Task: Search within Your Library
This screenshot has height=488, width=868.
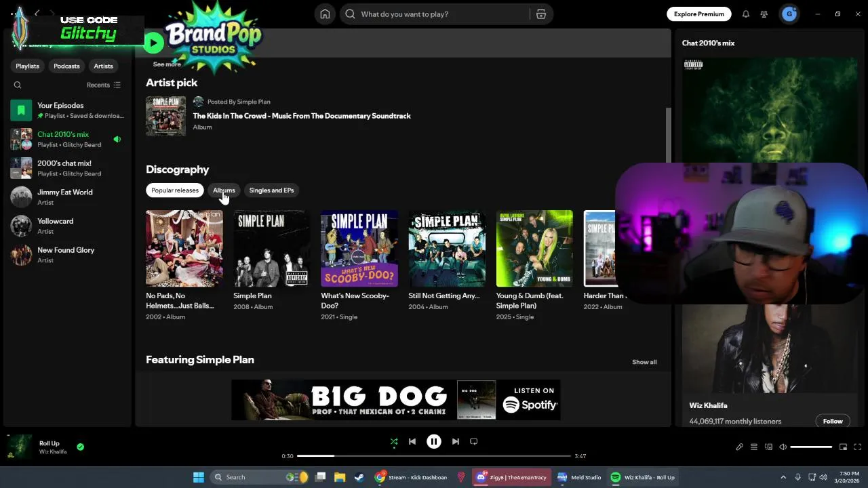Action: (18, 85)
